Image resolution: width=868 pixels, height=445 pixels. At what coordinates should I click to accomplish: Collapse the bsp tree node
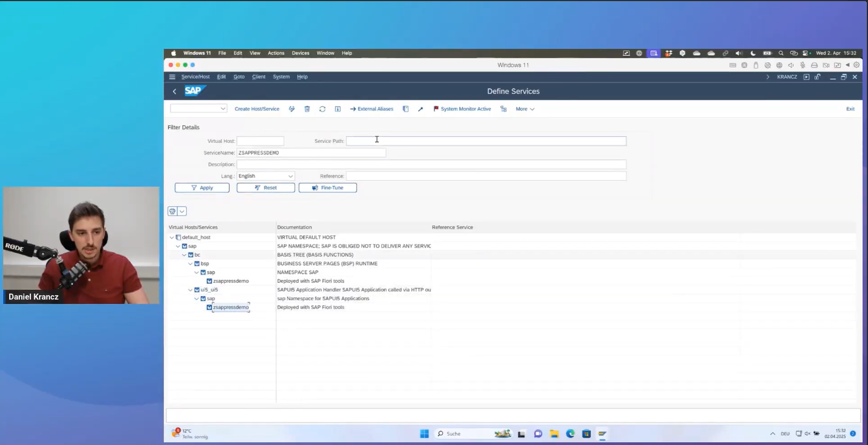point(190,264)
